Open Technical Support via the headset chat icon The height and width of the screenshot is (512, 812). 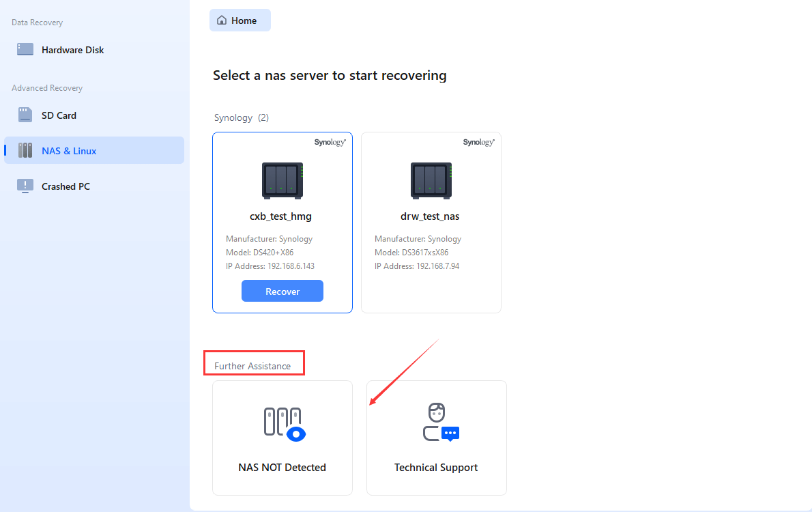[x=436, y=421]
